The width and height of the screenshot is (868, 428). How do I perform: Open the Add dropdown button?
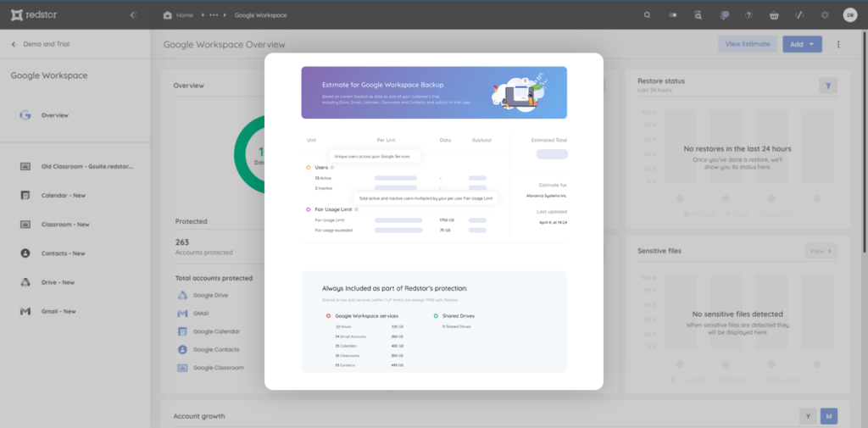(x=802, y=44)
